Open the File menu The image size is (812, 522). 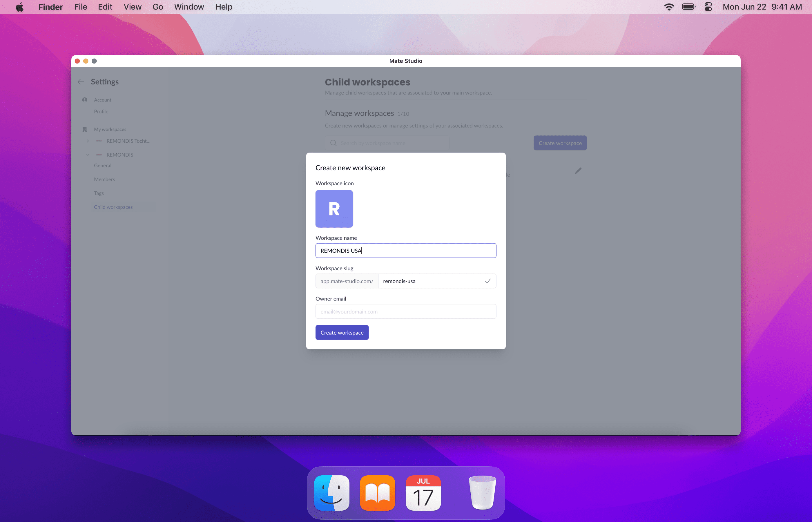point(81,7)
